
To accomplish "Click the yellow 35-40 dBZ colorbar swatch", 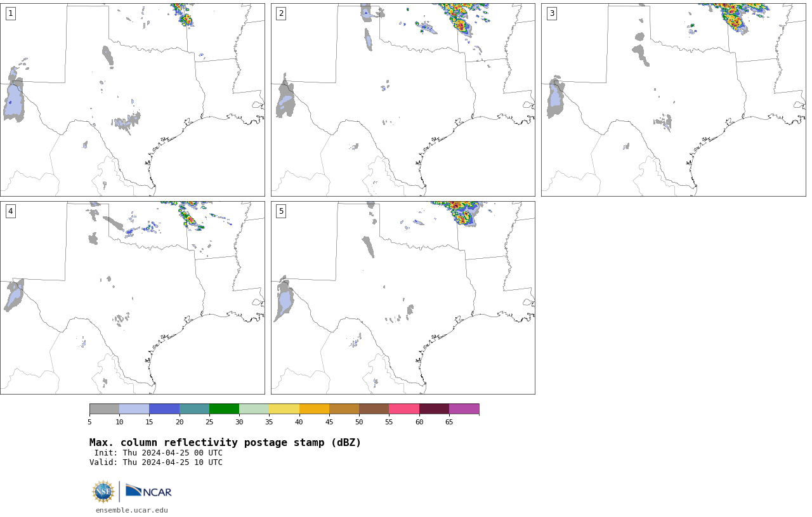I will point(284,409).
